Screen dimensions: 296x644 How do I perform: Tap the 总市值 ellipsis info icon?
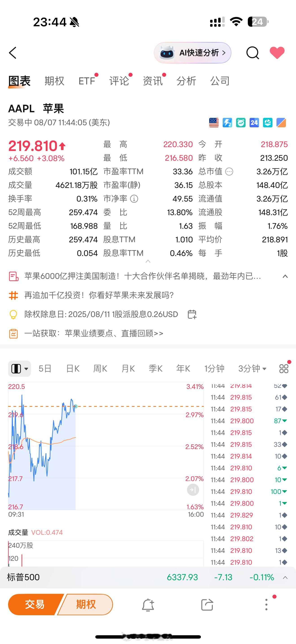(x=229, y=172)
